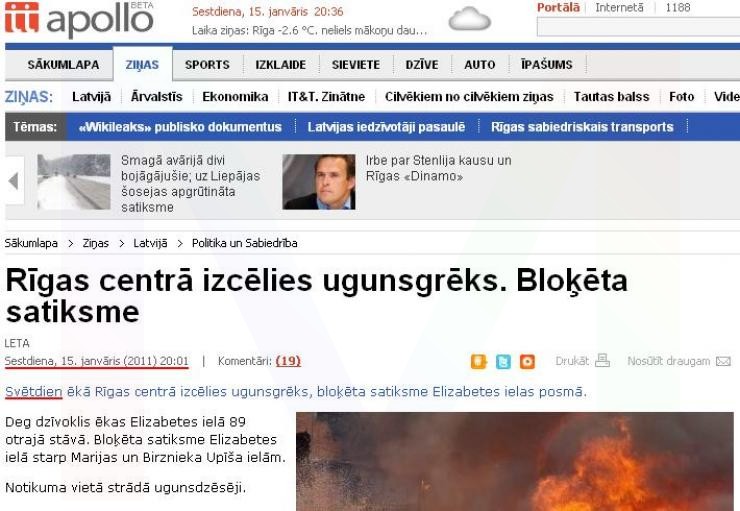Share article via Twitter icon
The height and width of the screenshot is (511, 740).
point(503,361)
